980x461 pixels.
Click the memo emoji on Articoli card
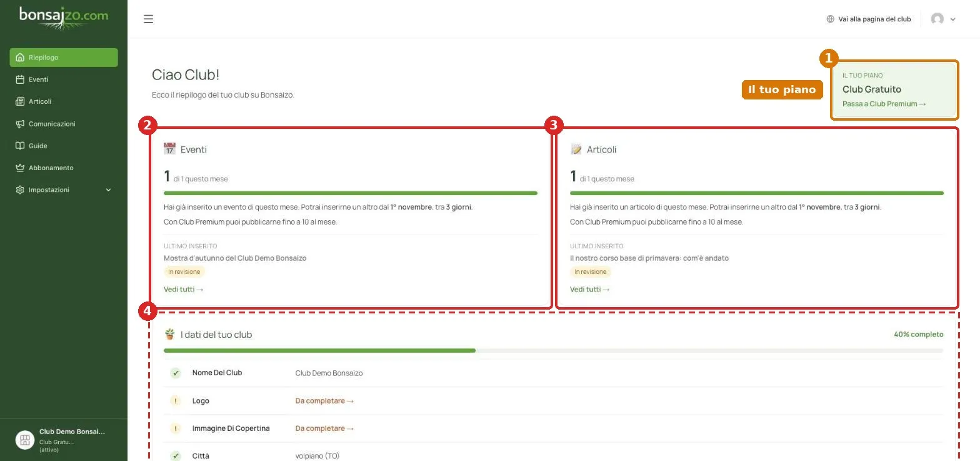tap(576, 149)
